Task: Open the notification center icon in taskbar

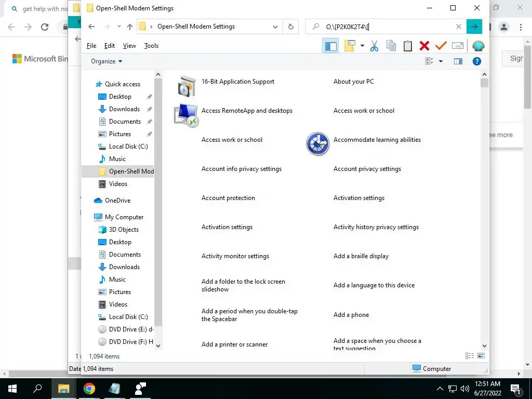Action: coord(516,389)
